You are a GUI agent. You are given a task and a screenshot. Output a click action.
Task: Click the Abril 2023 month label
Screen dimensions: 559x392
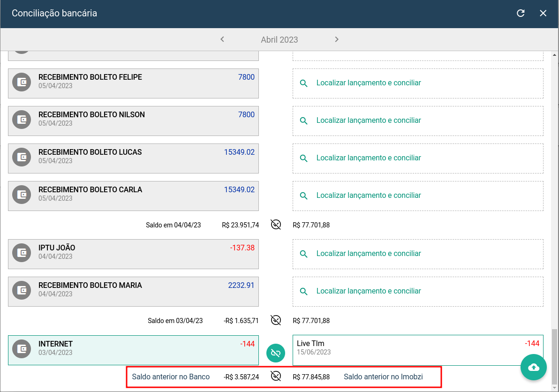(x=279, y=39)
